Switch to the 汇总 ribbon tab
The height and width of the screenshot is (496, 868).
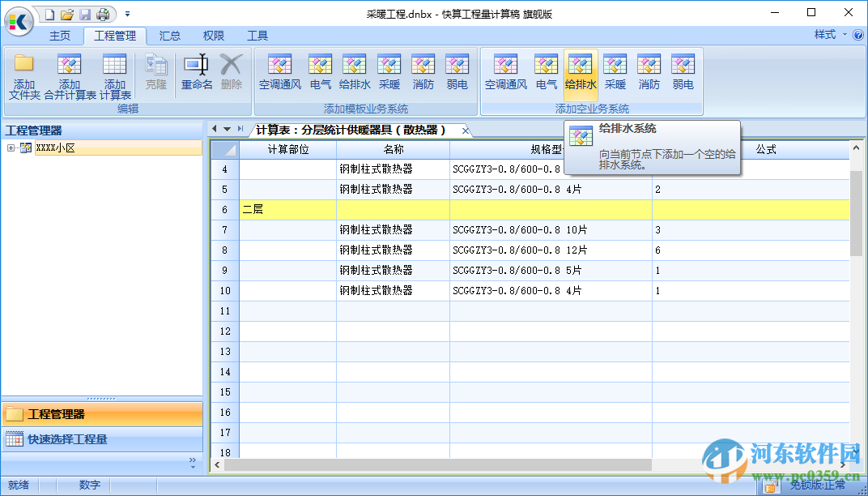tap(169, 35)
